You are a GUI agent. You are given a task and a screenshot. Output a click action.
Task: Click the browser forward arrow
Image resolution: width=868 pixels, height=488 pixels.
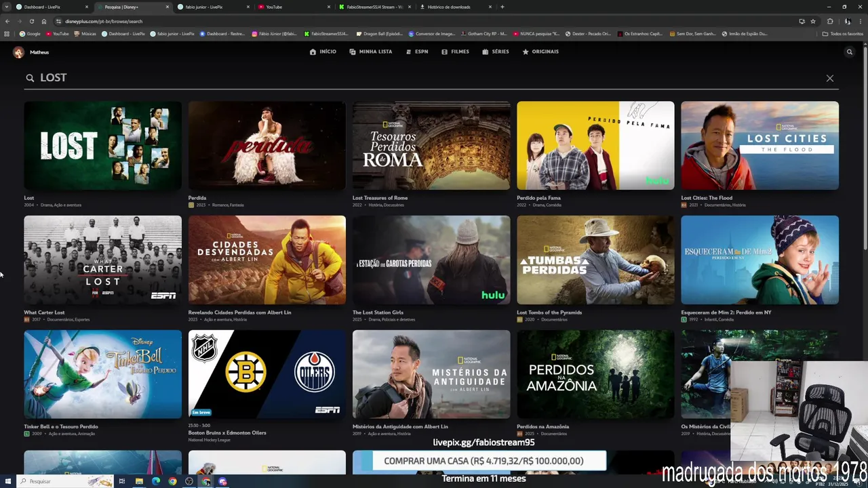(19, 21)
